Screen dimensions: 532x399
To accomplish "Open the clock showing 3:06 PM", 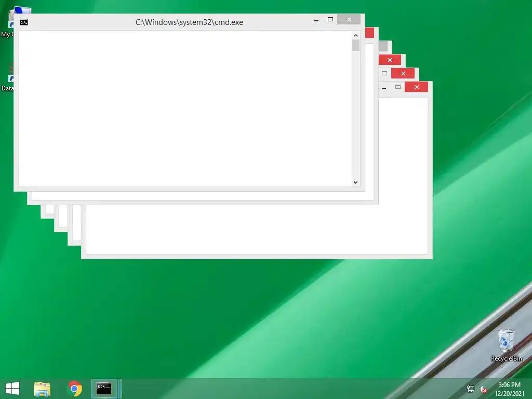I will point(509,389).
